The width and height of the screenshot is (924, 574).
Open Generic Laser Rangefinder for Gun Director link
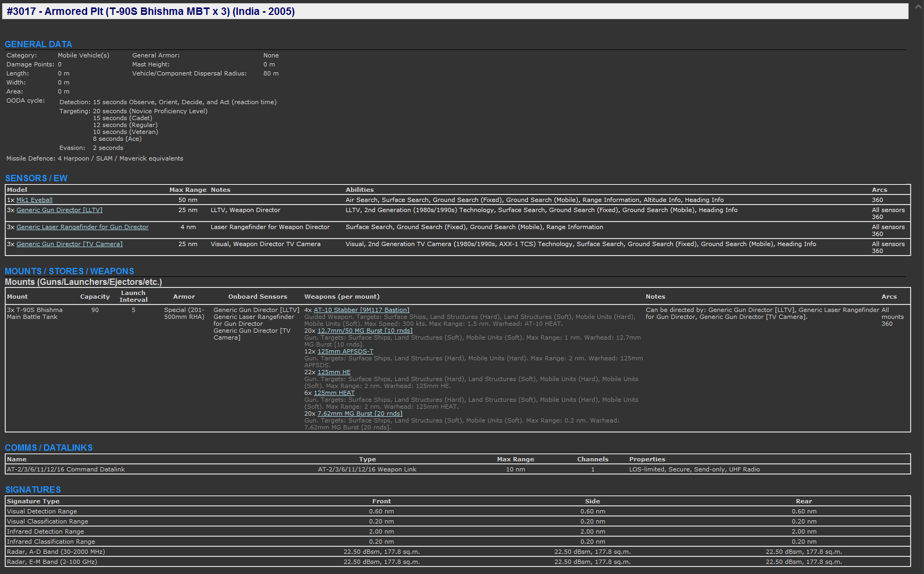[82, 227]
